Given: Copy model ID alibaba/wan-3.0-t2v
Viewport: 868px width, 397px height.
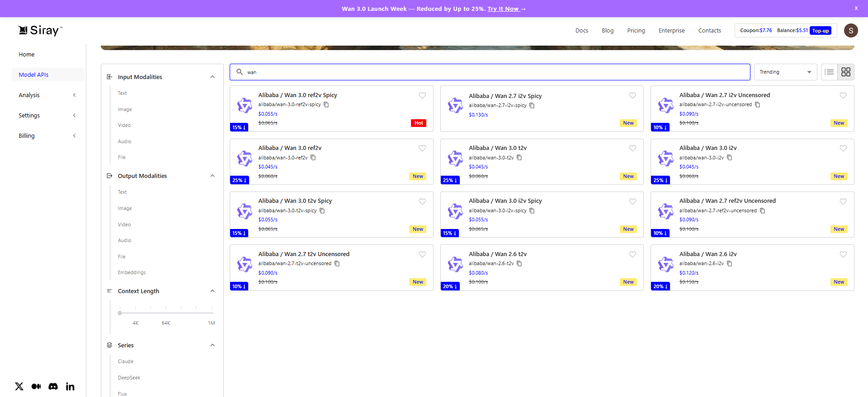Looking at the screenshot, I should click(x=519, y=158).
